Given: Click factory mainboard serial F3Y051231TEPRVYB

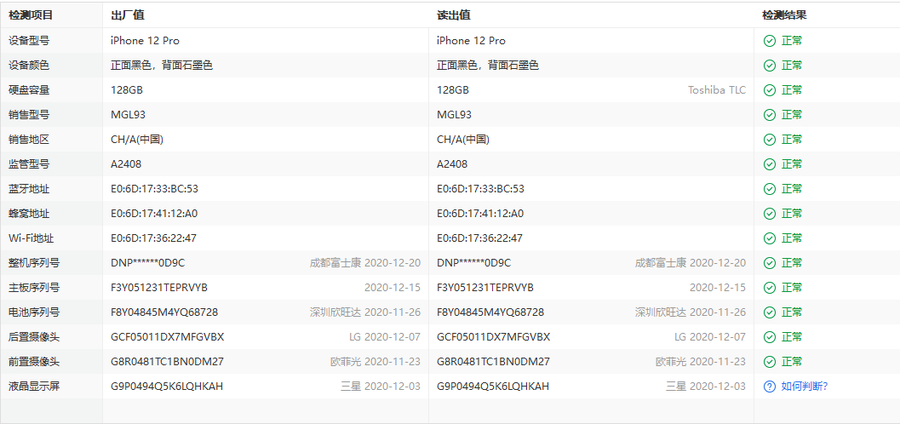Looking at the screenshot, I should pyautogui.click(x=159, y=287).
